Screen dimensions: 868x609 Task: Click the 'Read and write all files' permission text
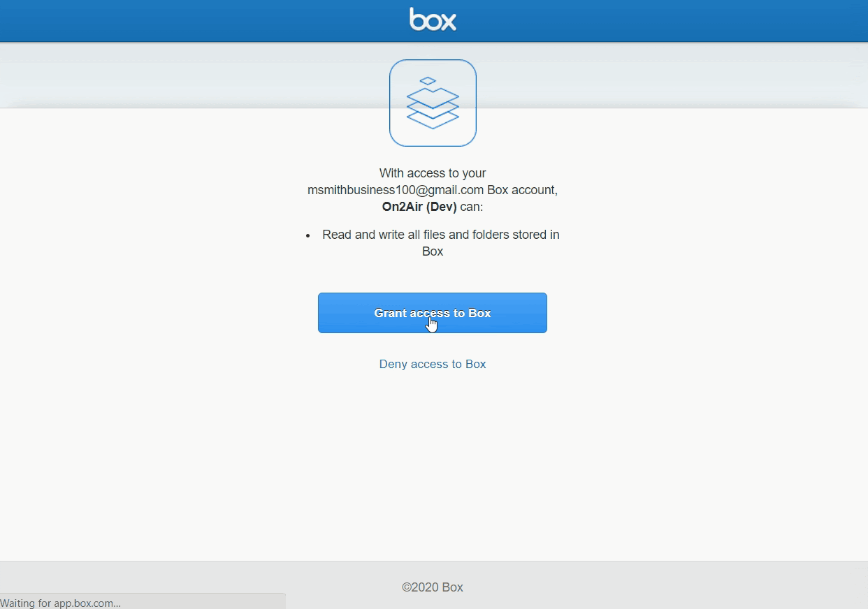[x=440, y=235]
